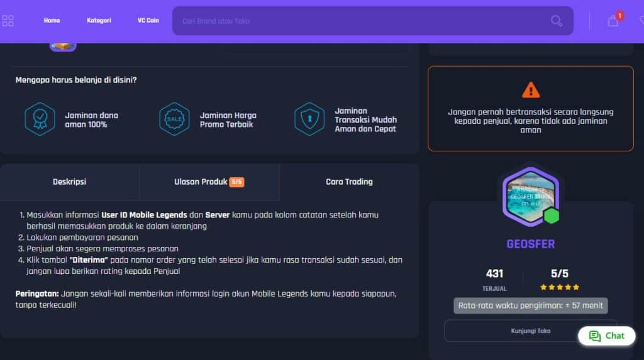Click the GEOSFER store name link
This screenshot has width=644, height=360.
click(x=531, y=244)
